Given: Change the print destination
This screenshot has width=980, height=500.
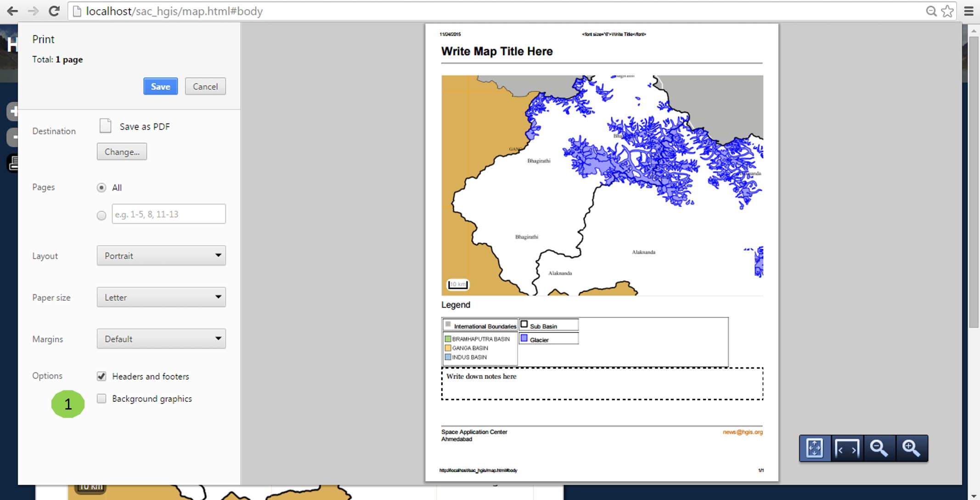Looking at the screenshot, I should coord(122,152).
